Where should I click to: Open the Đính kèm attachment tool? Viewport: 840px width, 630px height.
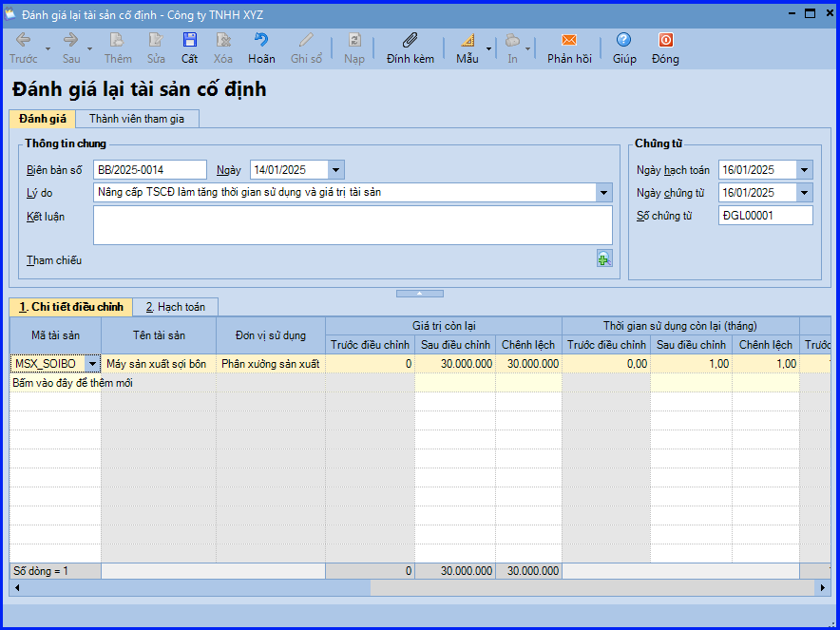click(x=410, y=48)
